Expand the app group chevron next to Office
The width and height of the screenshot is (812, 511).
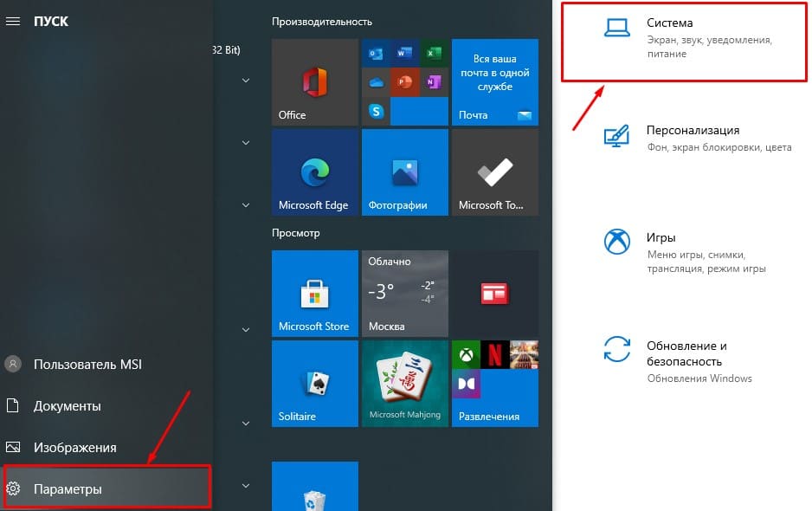coord(245,81)
